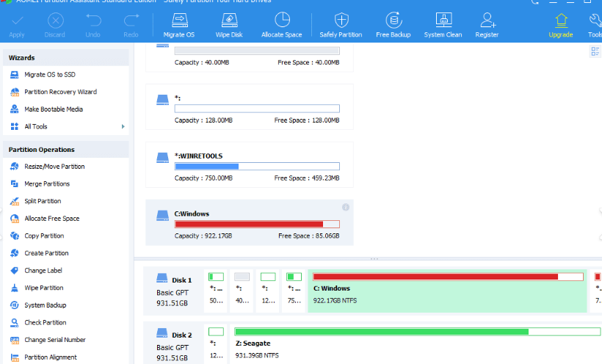Open System Backup from sidebar
602x364 pixels.
pyautogui.click(x=46, y=305)
